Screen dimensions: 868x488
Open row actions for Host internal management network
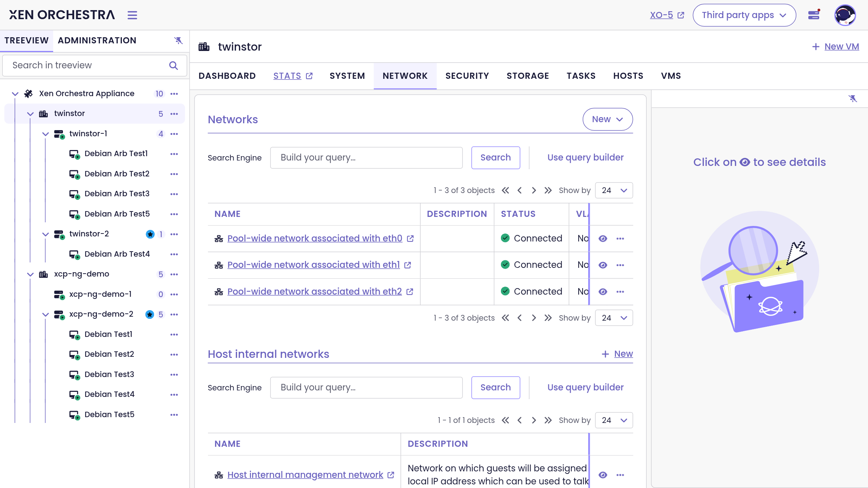click(x=620, y=475)
